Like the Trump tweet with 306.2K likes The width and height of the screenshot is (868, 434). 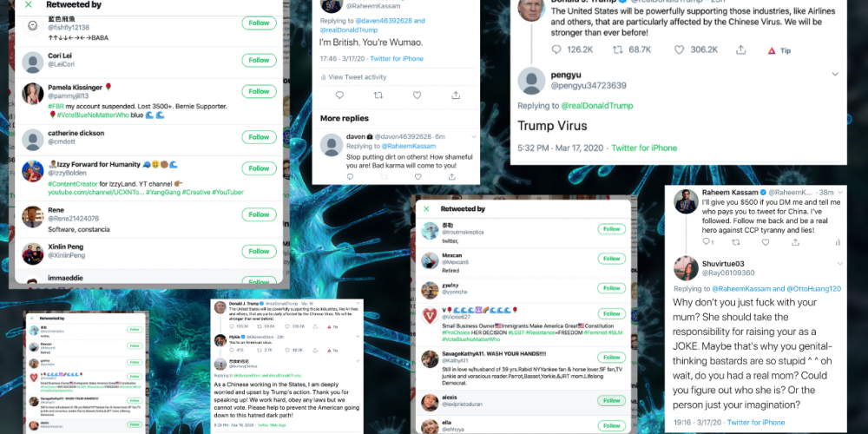point(680,49)
